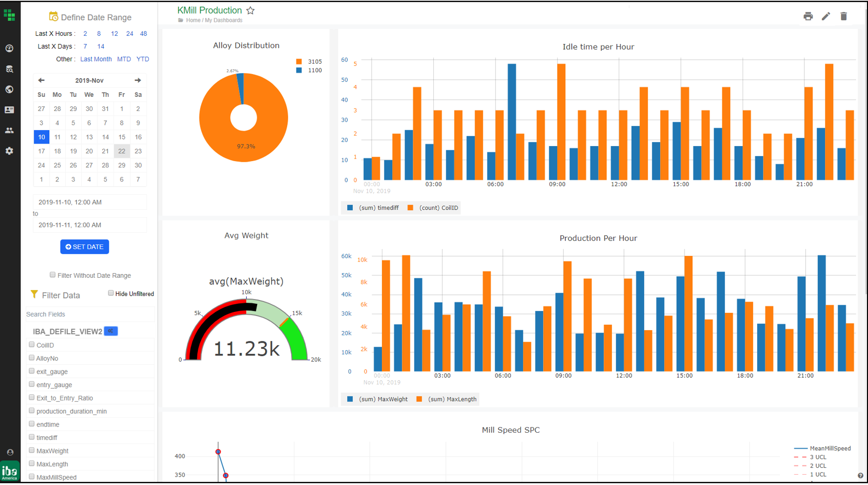
Task: Star the KMill Production dashboard
Action: point(250,10)
